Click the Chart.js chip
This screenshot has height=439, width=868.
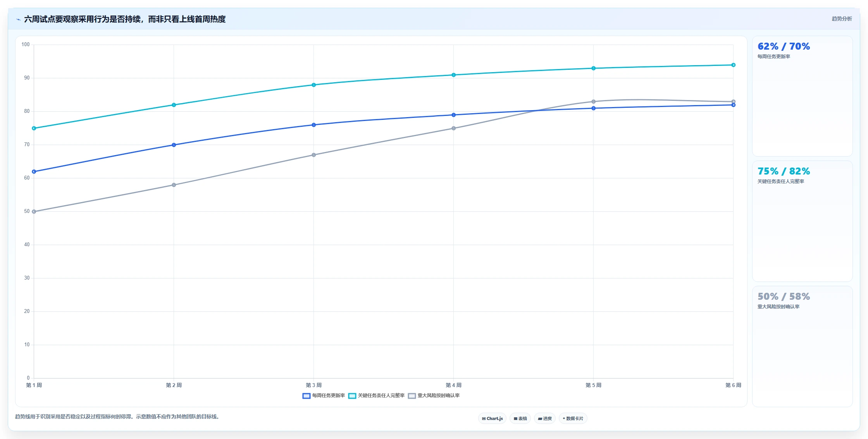492,418
